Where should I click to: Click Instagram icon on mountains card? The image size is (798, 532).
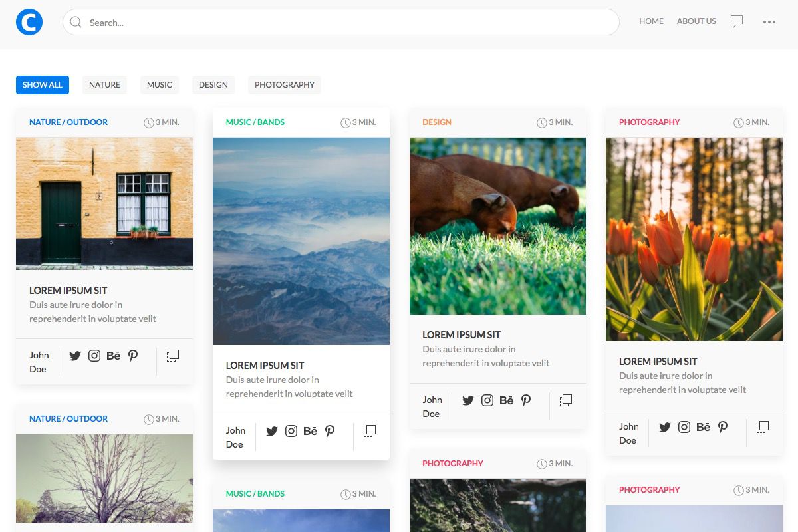[x=291, y=431]
